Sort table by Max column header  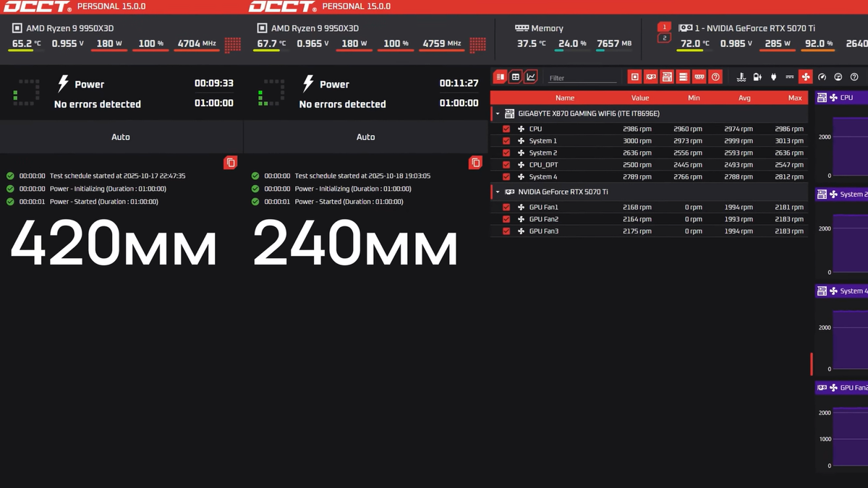(795, 98)
